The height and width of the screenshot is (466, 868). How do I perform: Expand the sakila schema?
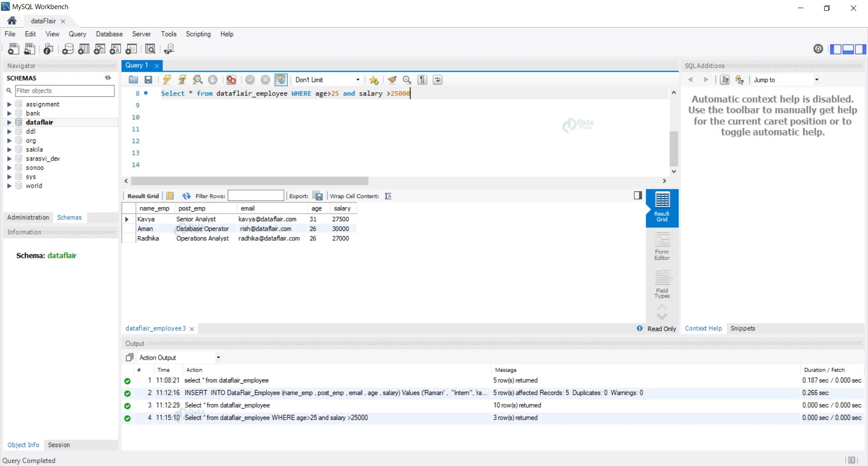click(x=9, y=150)
